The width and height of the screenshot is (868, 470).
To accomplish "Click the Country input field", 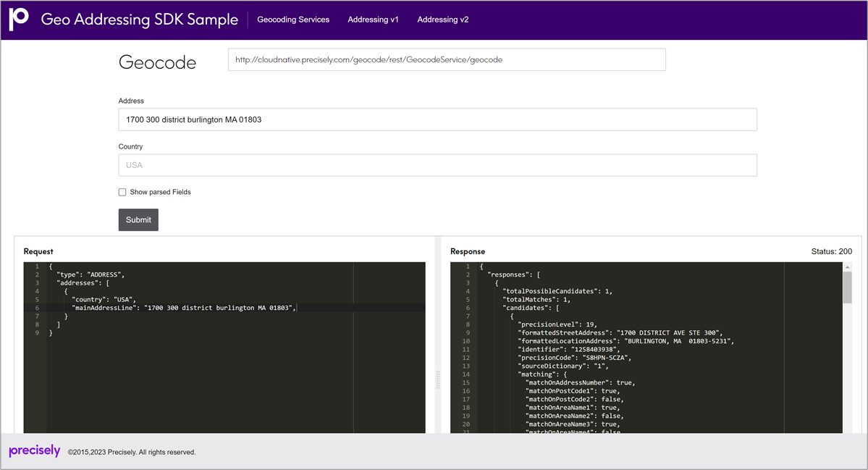I will click(437, 165).
